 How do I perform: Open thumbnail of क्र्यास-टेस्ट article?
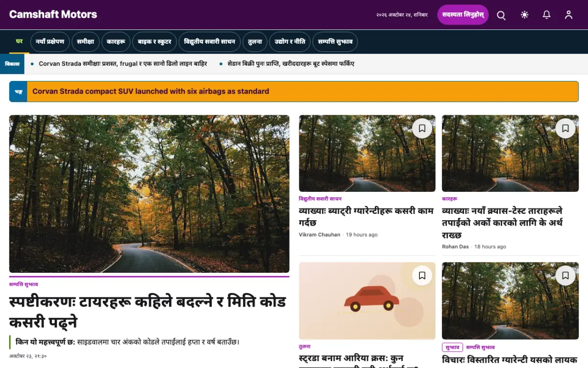[x=510, y=154]
